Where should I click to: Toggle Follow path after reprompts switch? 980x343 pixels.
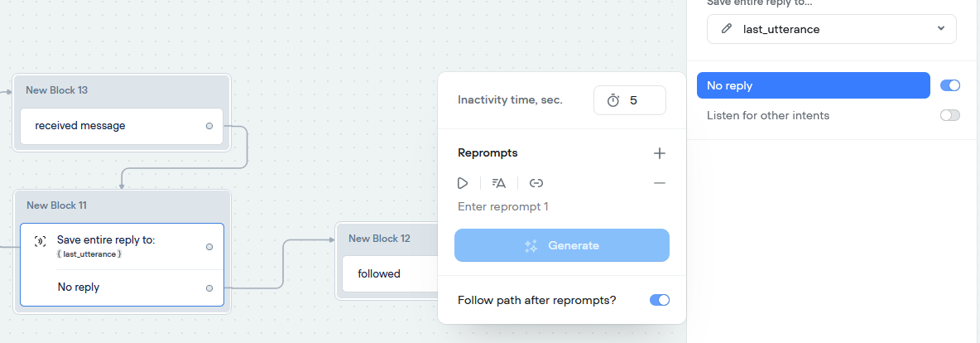pyautogui.click(x=660, y=300)
